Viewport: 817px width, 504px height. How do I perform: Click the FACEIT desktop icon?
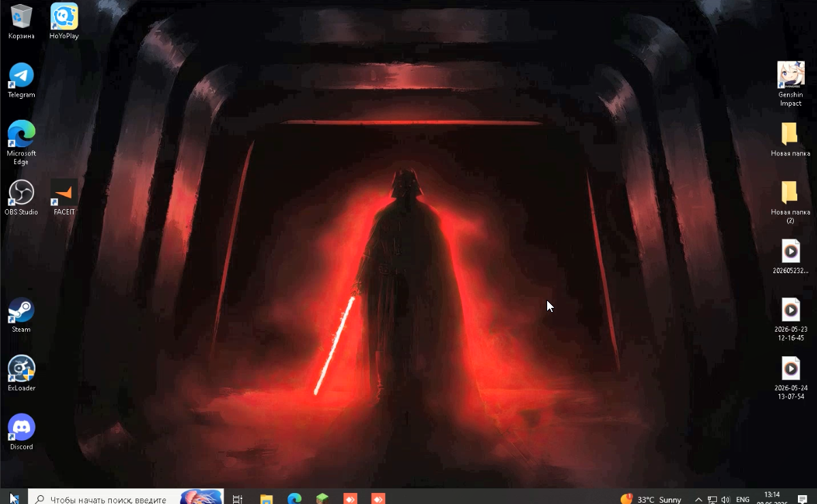[x=64, y=198]
